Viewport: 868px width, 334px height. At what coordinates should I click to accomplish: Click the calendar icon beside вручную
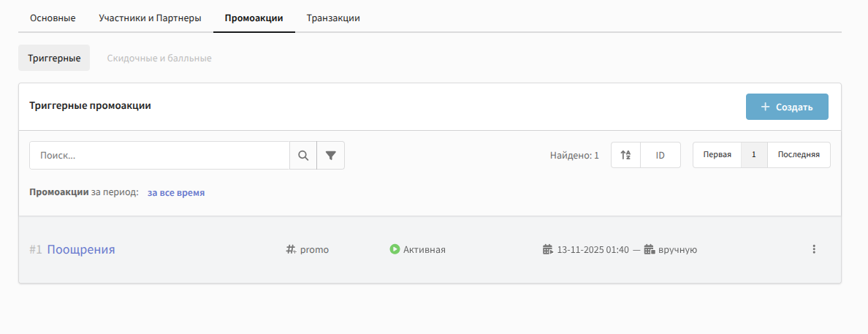[x=649, y=249]
